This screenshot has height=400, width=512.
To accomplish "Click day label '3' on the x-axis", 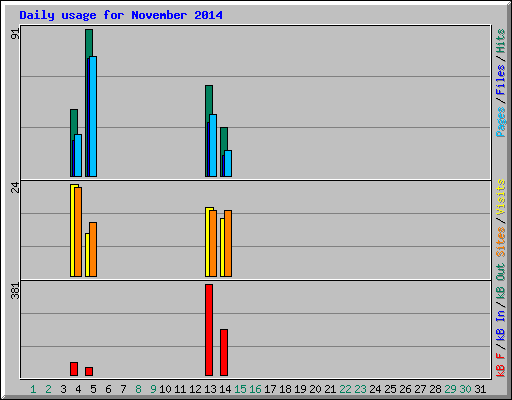I will pos(63,389).
